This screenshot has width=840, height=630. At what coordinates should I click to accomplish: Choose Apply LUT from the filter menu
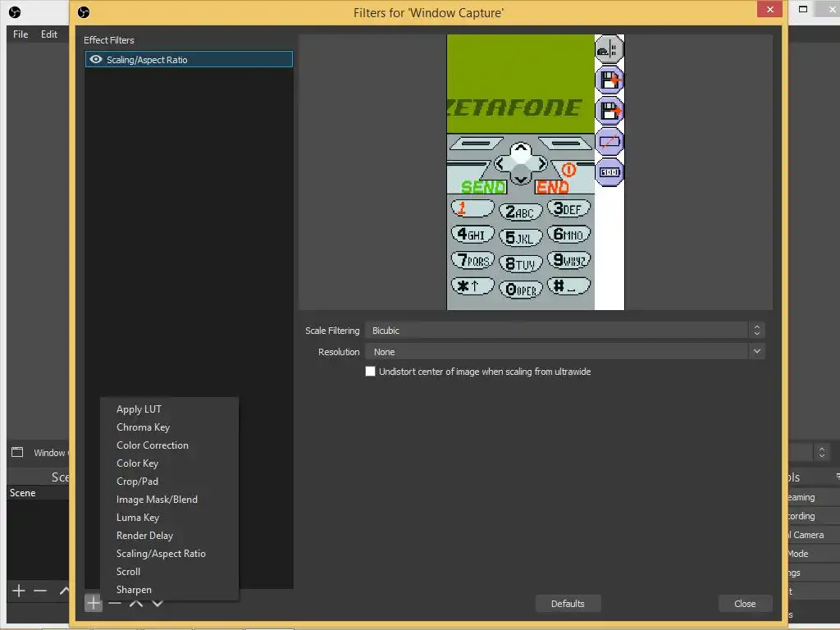click(x=139, y=409)
